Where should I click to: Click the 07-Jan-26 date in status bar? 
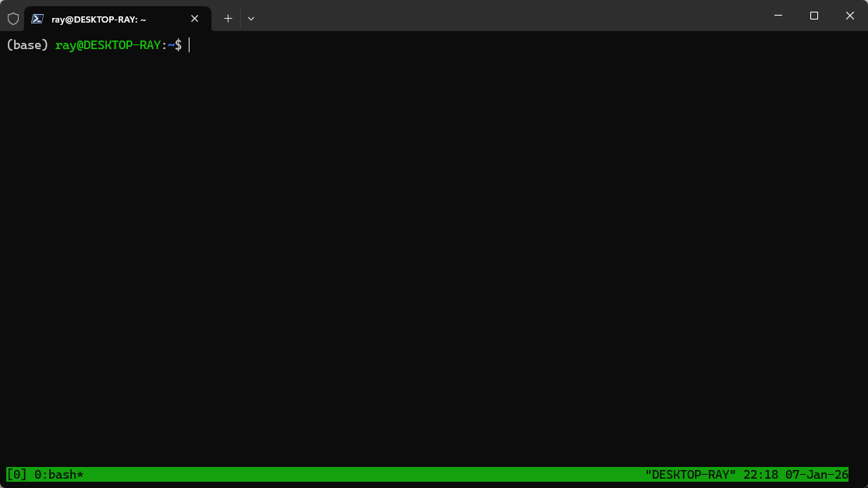815,474
